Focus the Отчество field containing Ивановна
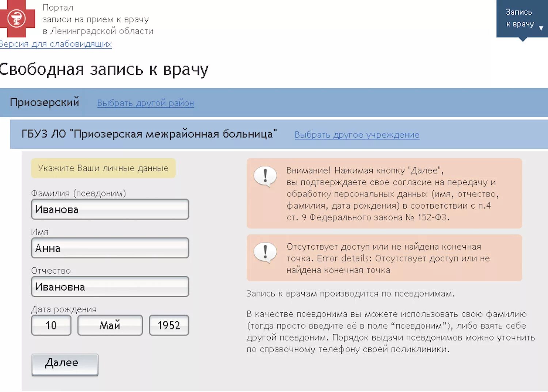548x392 pixels. [x=110, y=287]
